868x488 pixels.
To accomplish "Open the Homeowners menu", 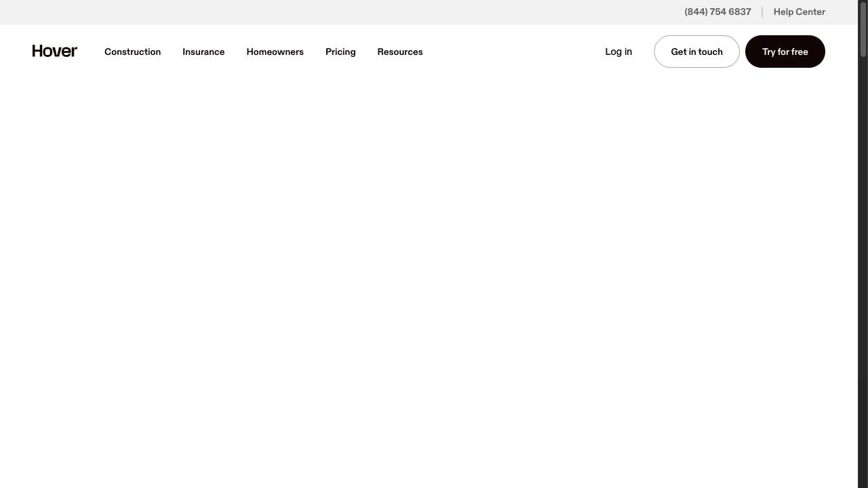I will pos(275,52).
